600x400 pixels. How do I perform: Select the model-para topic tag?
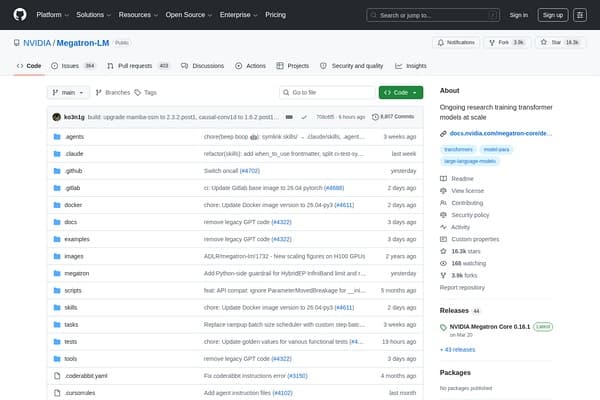[496, 150]
